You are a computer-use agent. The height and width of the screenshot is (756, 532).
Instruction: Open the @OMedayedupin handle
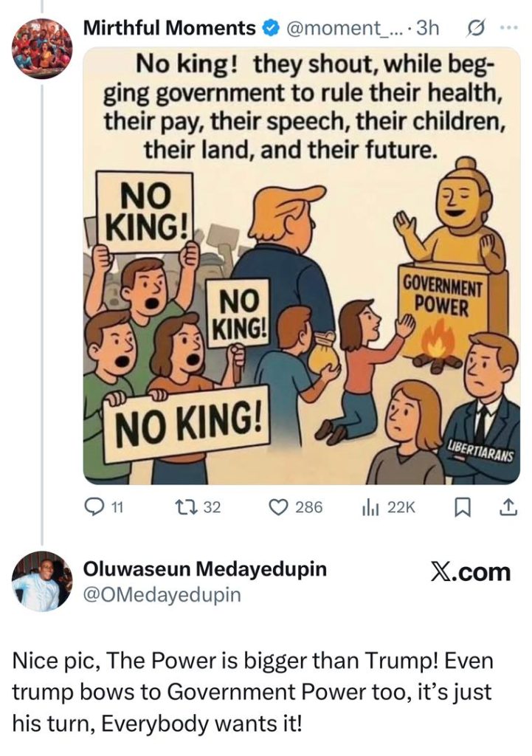pyautogui.click(x=162, y=594)
